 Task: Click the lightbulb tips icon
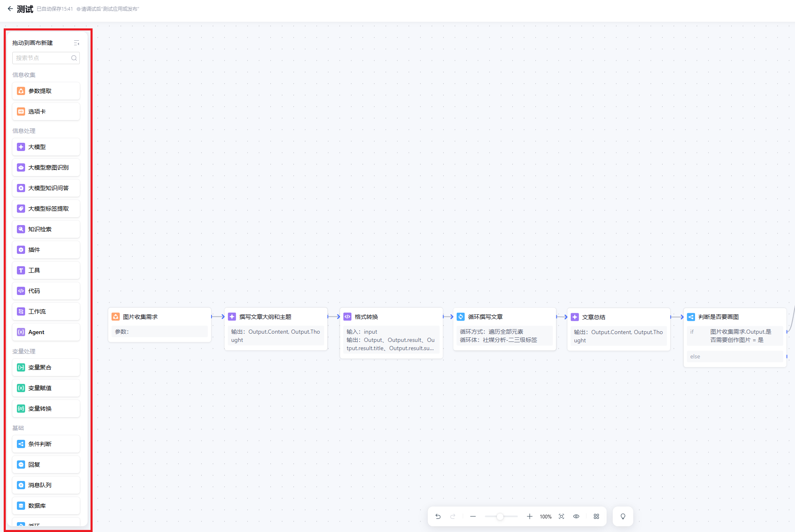pos(623,516)
